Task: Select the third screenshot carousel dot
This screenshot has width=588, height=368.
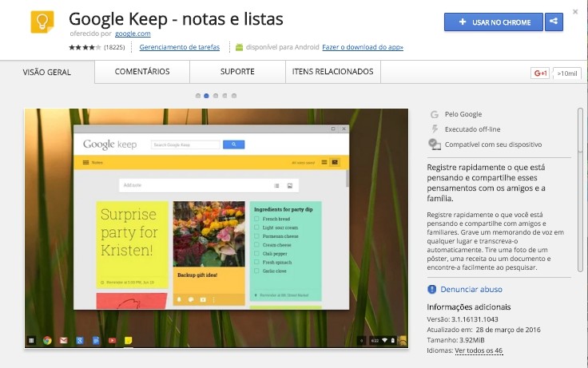Action: point(216,96)
